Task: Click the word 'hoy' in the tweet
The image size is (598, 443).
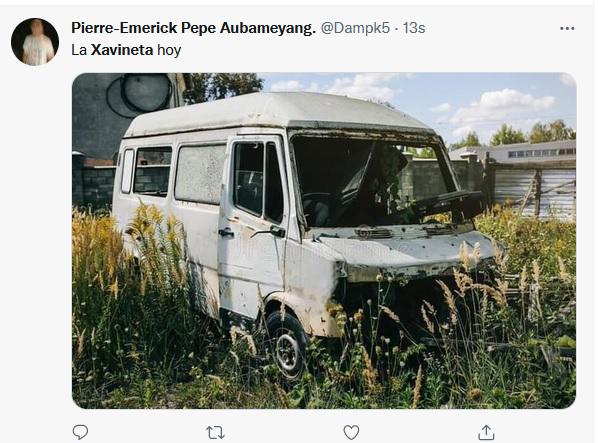Action: coord(169,50)
